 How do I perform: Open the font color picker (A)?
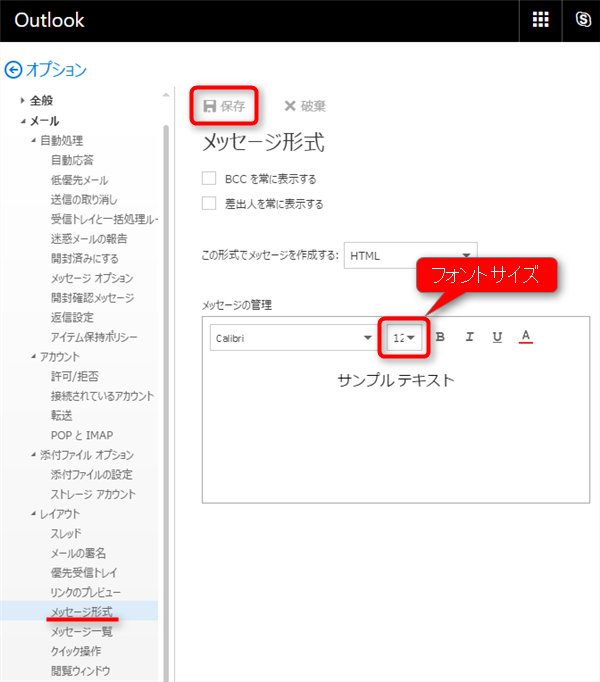point(526,337)
